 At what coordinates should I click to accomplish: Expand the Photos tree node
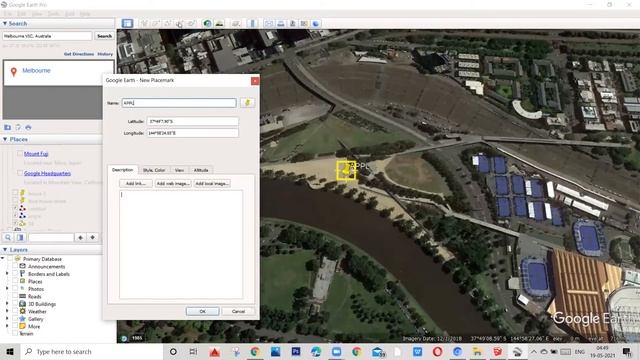point(7,289)
